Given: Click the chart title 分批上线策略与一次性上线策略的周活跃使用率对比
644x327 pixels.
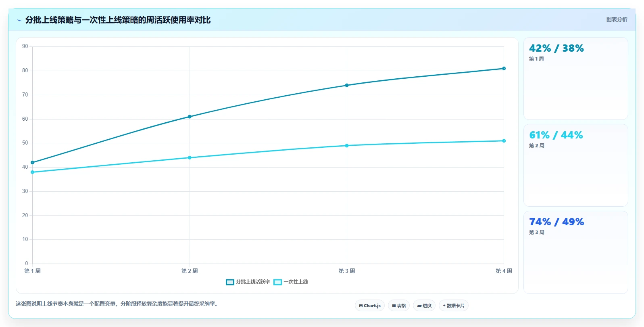Looking at the screenshot, I should [118, 20].
